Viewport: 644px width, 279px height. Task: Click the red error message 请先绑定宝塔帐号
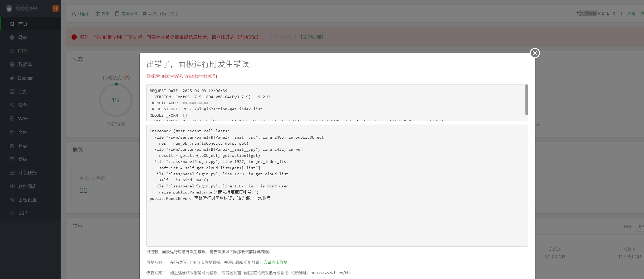click(x=182, y=76)
